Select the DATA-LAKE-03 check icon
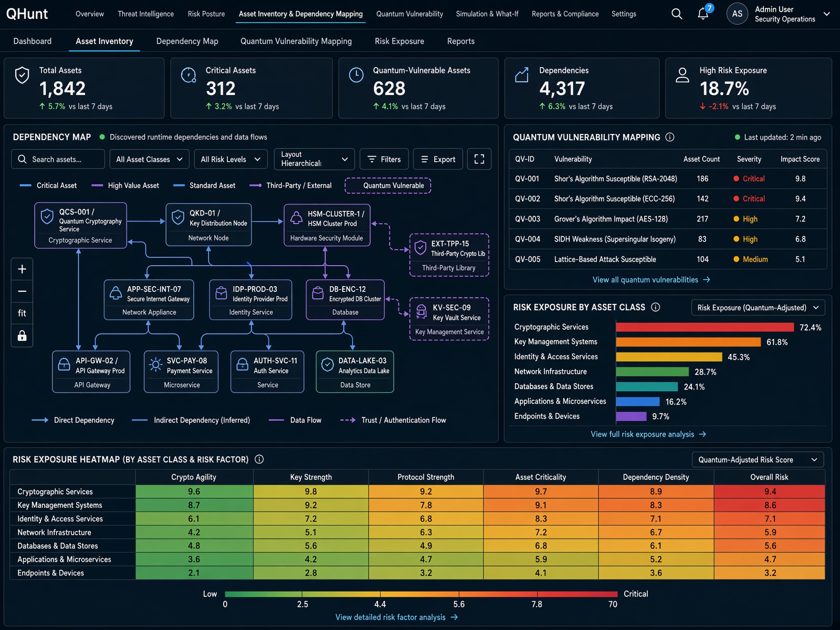Screen dimensions: 840x630 tap(328, 364)
